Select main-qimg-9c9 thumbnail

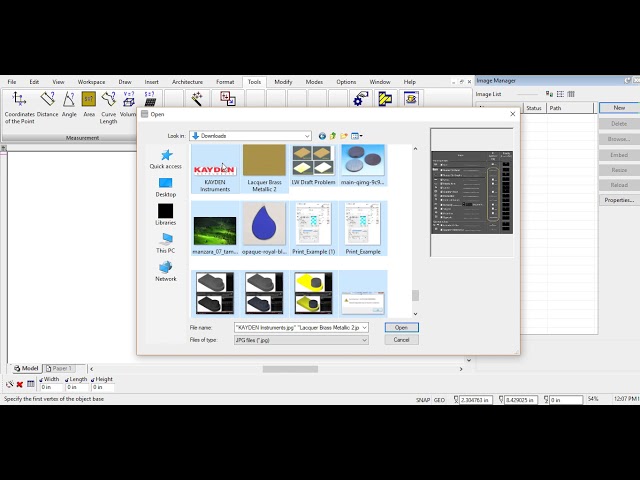[363, 165]
